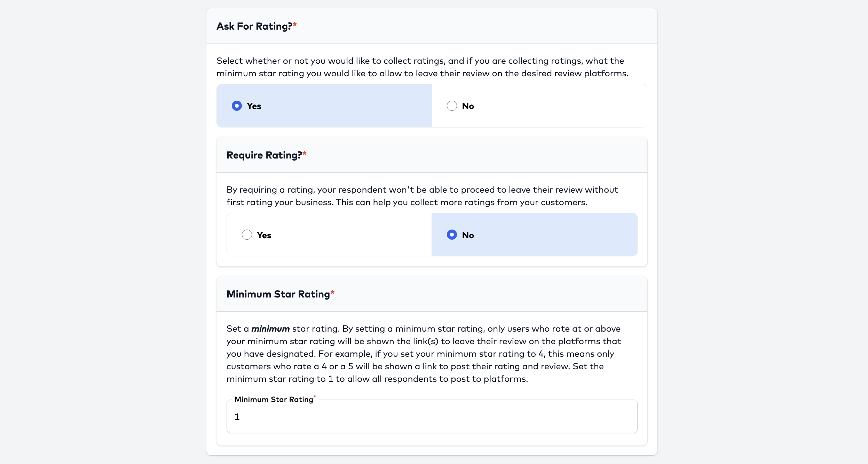The height and width of the screenshot is (464, 868).
Task: Click the bold "Minimum Star Rating" card heading
Action: click(278, 294)
